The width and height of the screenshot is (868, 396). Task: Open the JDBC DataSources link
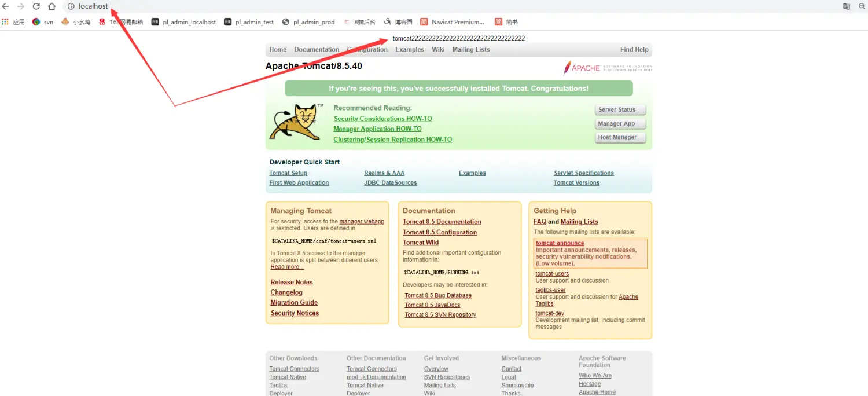tap(391, 183)
